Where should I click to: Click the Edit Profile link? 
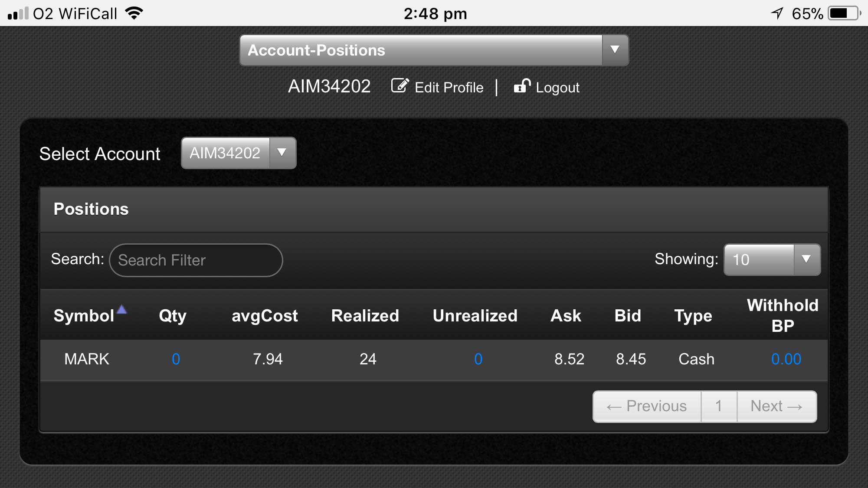[x=449, y=88]
